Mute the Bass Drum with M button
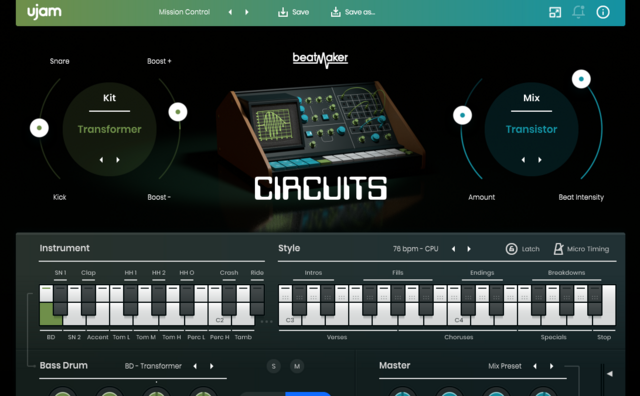This screenshot has height=396, width=640. pyautogui.click(x=297, y=366)
